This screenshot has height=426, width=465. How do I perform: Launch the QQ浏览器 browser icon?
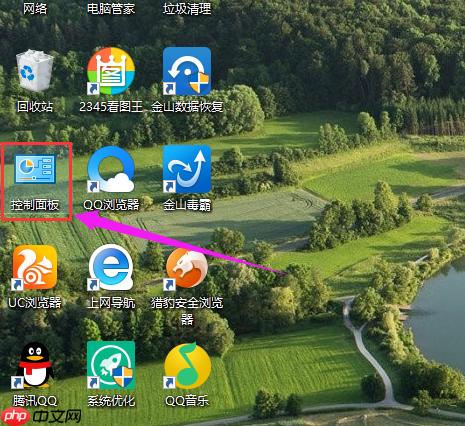(111, 169)
